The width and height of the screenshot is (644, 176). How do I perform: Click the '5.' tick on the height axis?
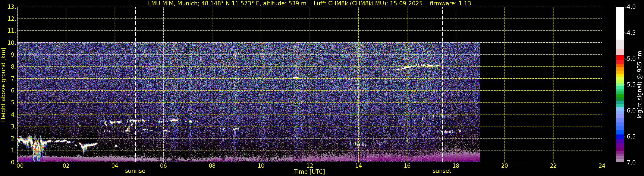13,102
